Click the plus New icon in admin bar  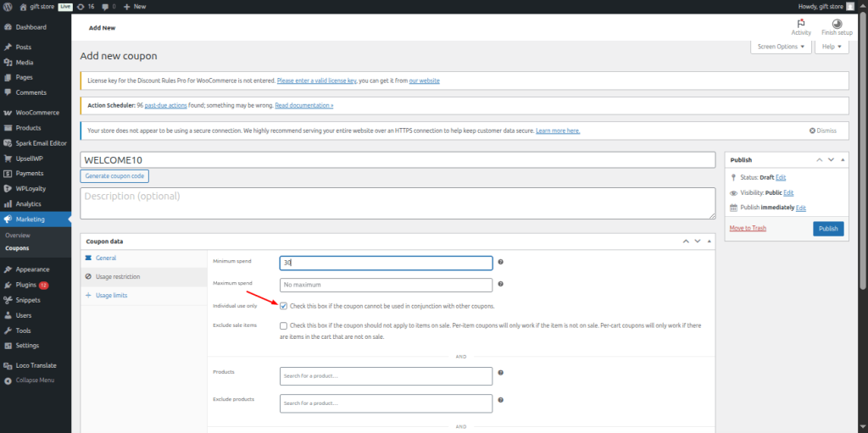click(x=127, y=7)
